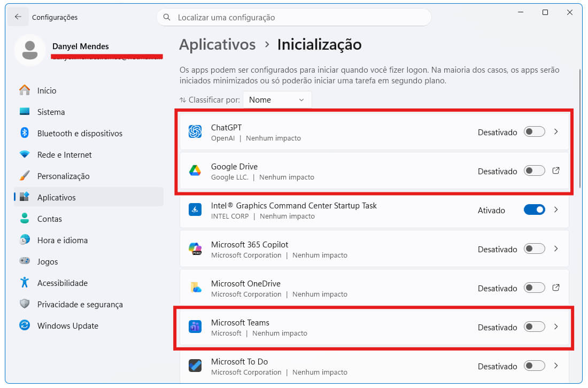Click the Google LLC. publisher text
This screenshot has height=388, width=588.
[230, 177]
